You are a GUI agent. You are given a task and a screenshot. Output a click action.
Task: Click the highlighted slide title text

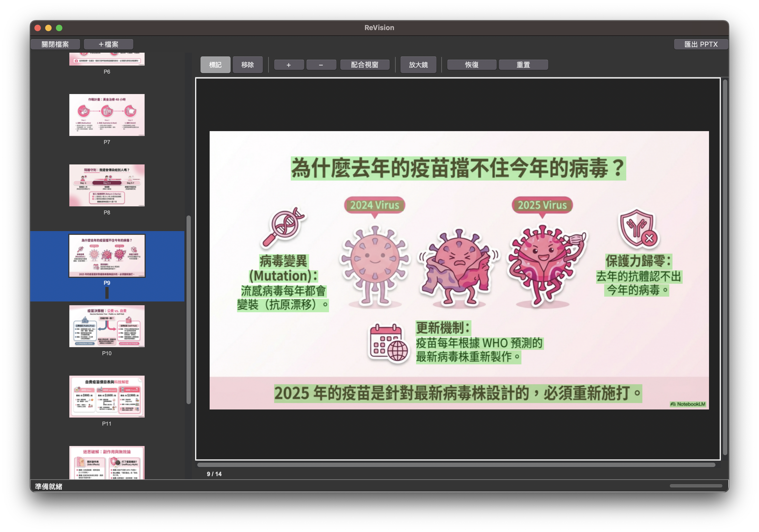pyautogui.click(x=458, y=168)
